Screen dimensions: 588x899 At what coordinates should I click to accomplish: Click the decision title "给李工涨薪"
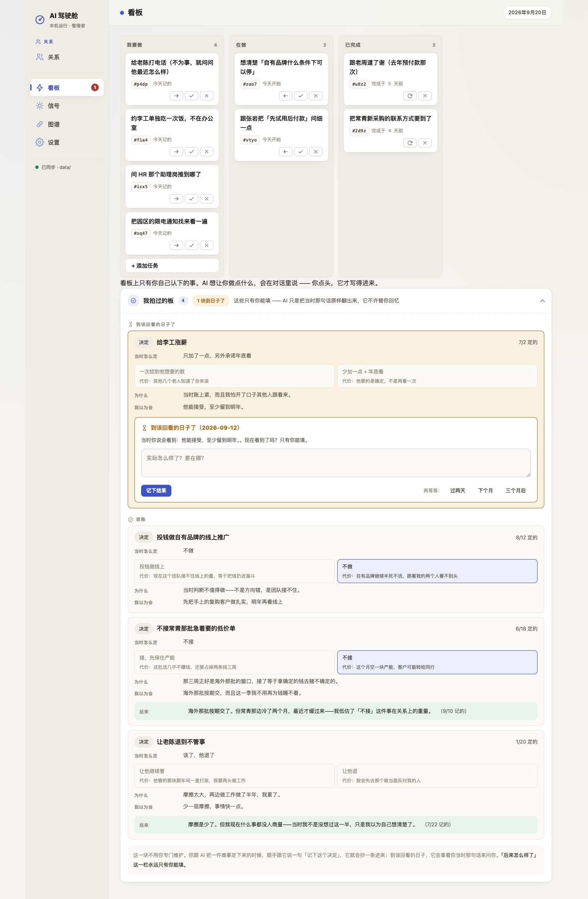(172, 342)
